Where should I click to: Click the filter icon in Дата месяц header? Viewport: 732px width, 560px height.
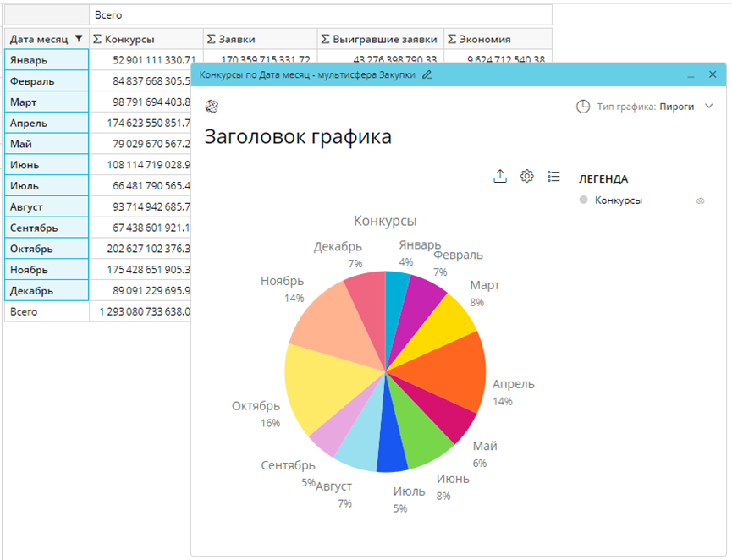(x=79, y=39)
